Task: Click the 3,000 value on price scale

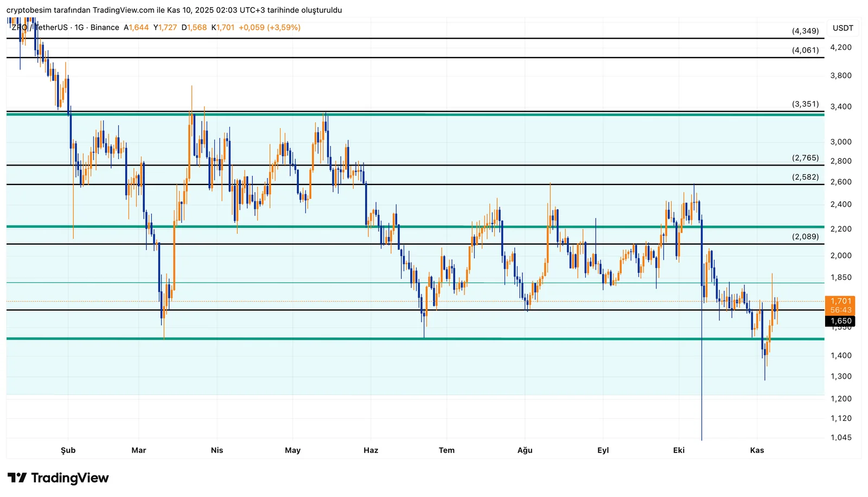Action: 840,142
